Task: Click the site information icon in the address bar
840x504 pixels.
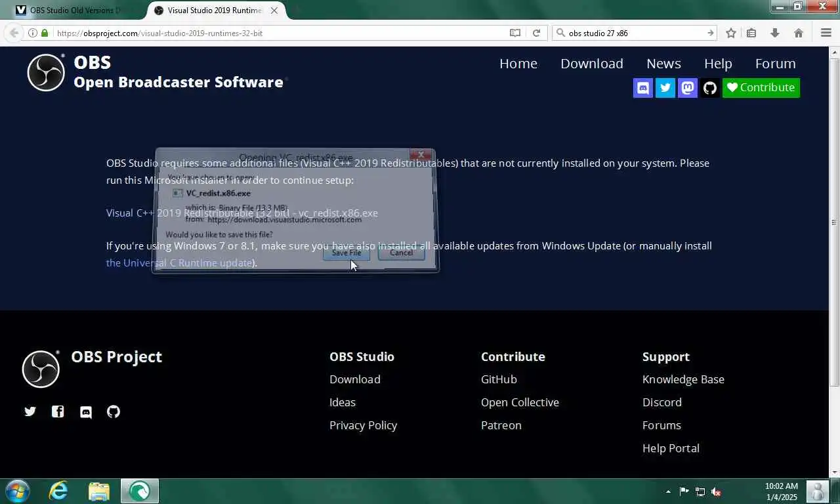Action: tap(32, 33)
